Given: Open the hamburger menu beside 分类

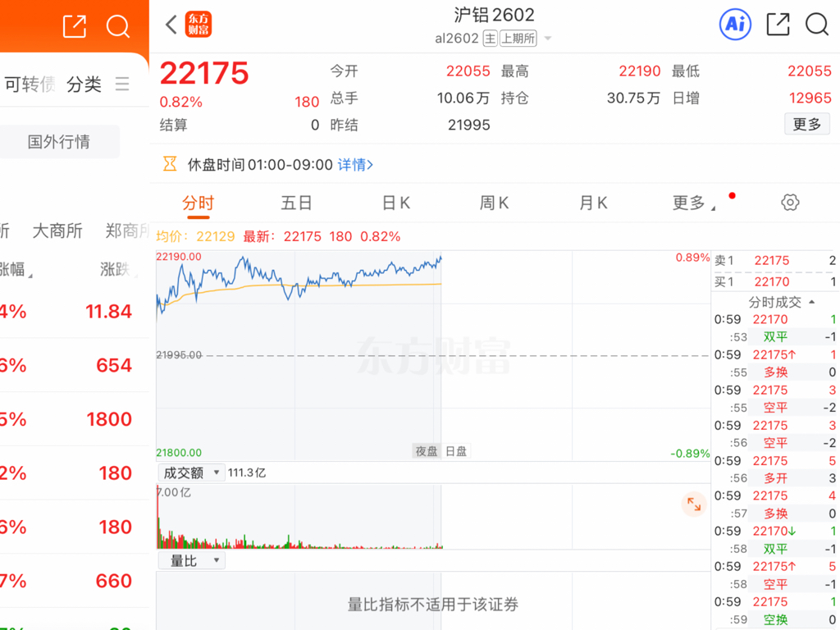Looking at the screenshot, I should [122, 84].
